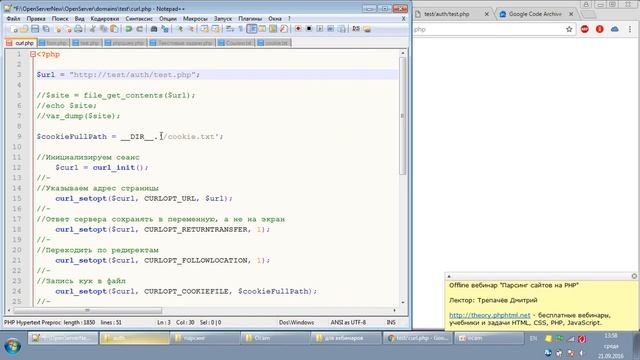
Task: Click the Stop Recording square icon
Action: 309,29
